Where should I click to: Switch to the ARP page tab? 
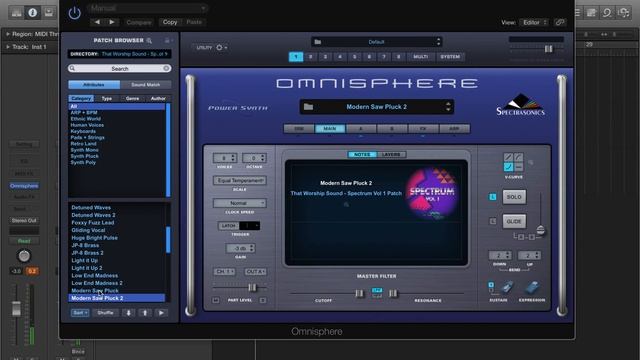(454, 129)
